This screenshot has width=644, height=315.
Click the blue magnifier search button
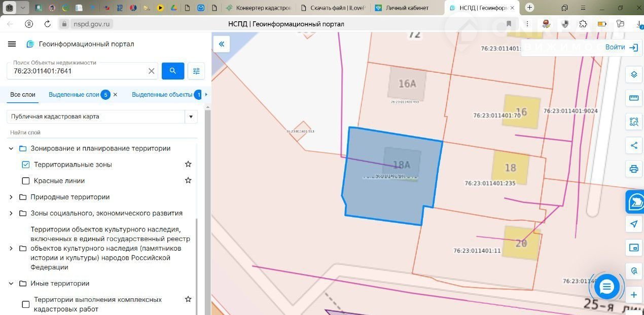pyautogui.click(x=173, y=71)
